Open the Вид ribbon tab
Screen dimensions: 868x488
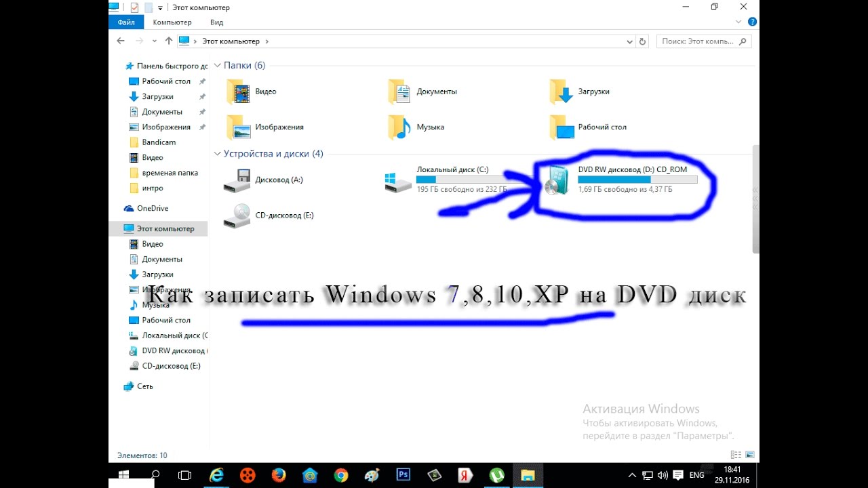point(216,22)
